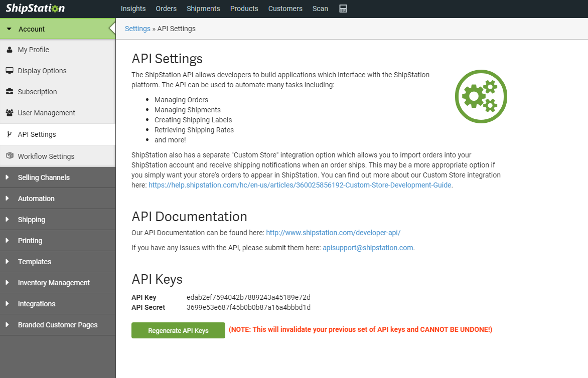The width and height of the screenshot is (588, 378).
Task: Expand the Inventory Management section
Action: coord(58,282)
